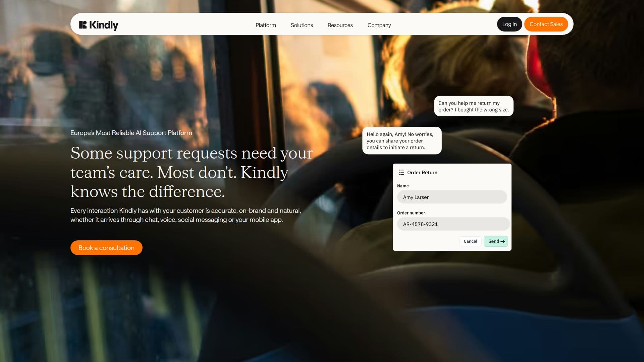Focus the Order number field AR-4578-9321

click(x=453, y=224)
